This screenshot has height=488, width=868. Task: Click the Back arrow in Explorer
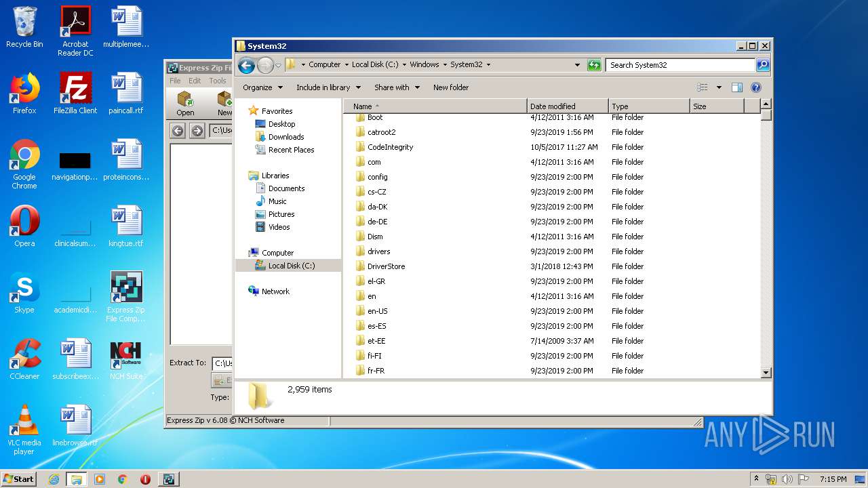pos(246,65)
